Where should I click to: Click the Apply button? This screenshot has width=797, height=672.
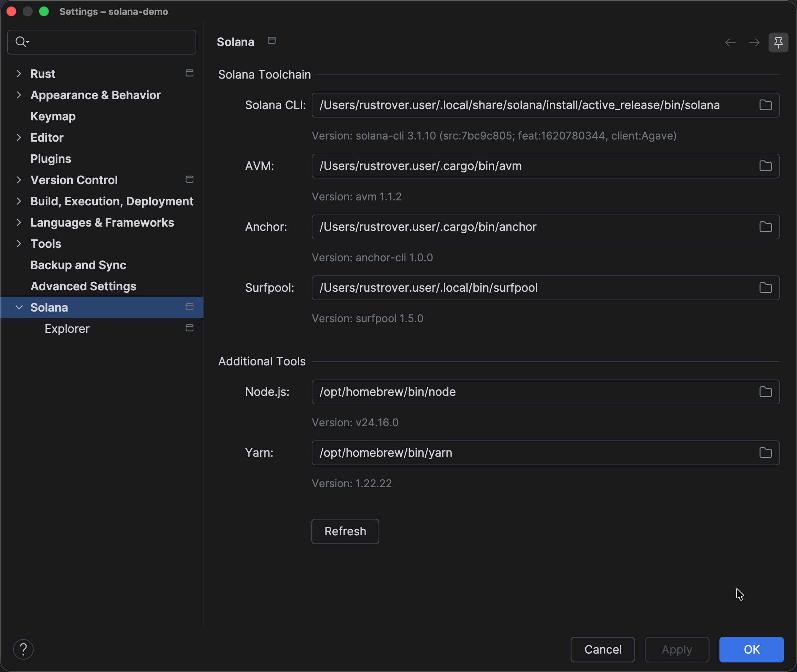coord(677,650)
